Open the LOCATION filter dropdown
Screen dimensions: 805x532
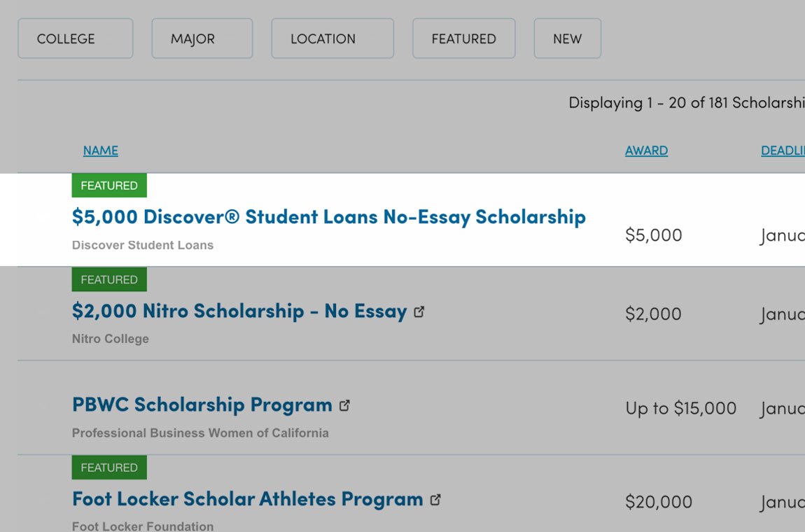pyautogui.click(x=332, y=38)
